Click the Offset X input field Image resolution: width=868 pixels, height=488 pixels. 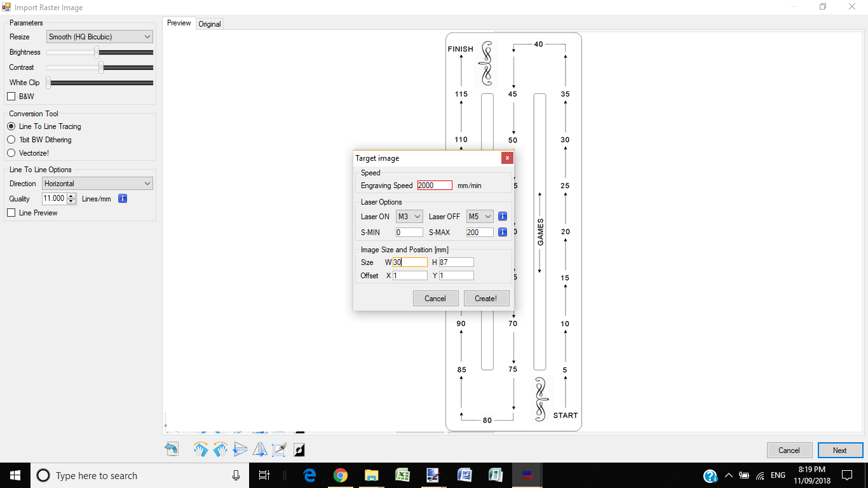coord(410,275)
